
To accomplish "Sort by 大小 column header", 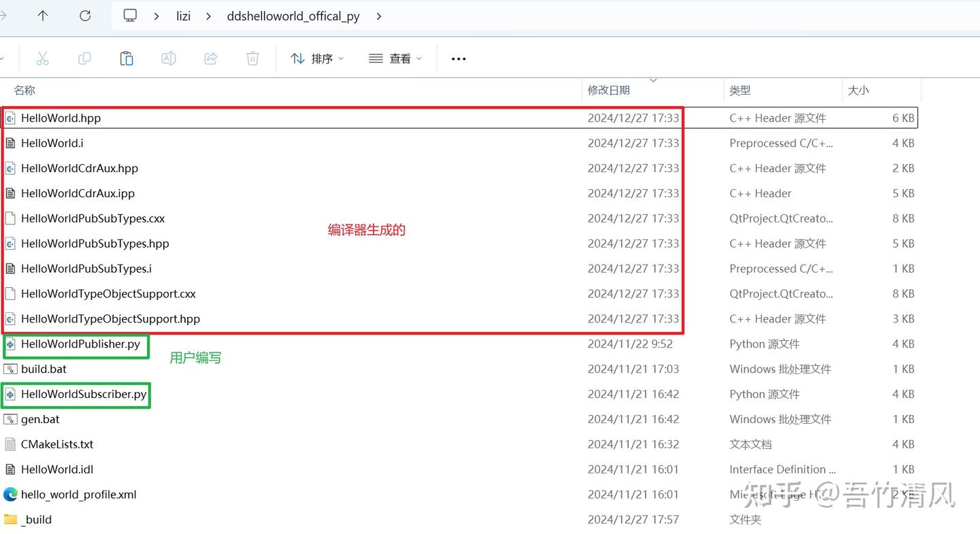I will pyautogui.click(x=858, y=90).
